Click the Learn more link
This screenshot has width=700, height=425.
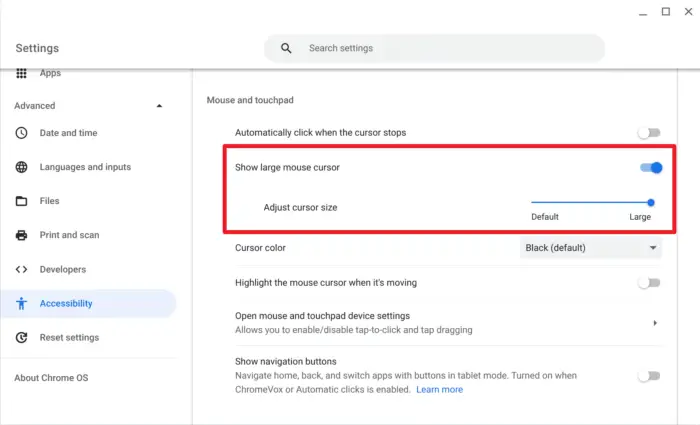click(x=439, y=390)
